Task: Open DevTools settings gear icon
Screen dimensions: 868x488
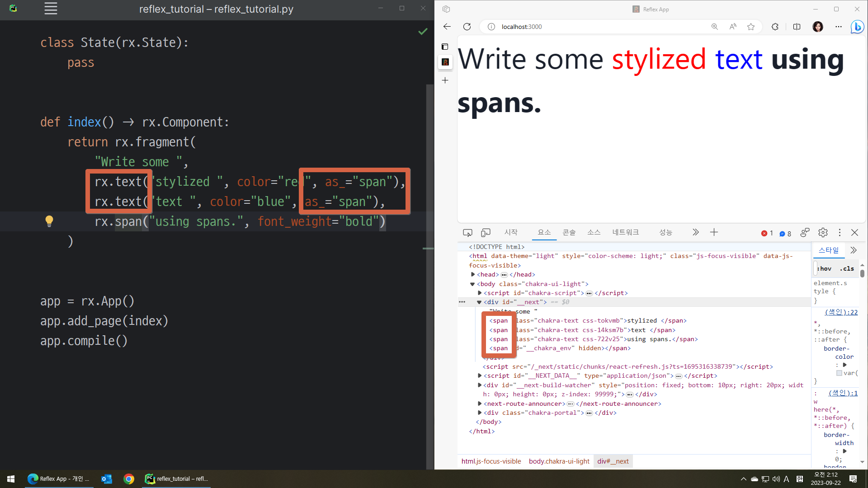Action: (x=823, y=233)
